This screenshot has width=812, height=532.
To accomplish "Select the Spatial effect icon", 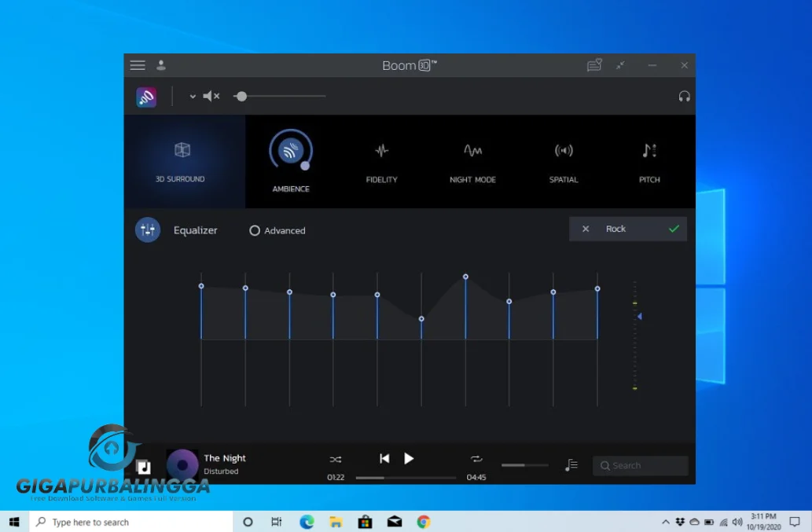I will (564, 151).
